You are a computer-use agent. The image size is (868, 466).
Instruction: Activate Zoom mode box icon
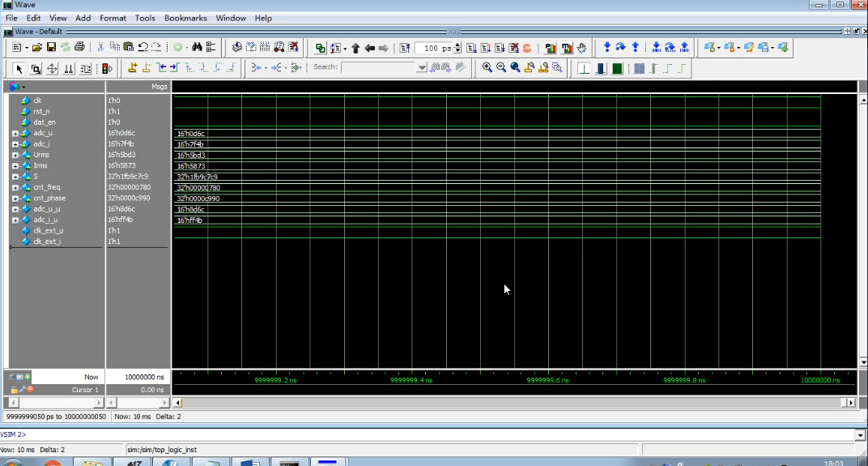[36, 69]
